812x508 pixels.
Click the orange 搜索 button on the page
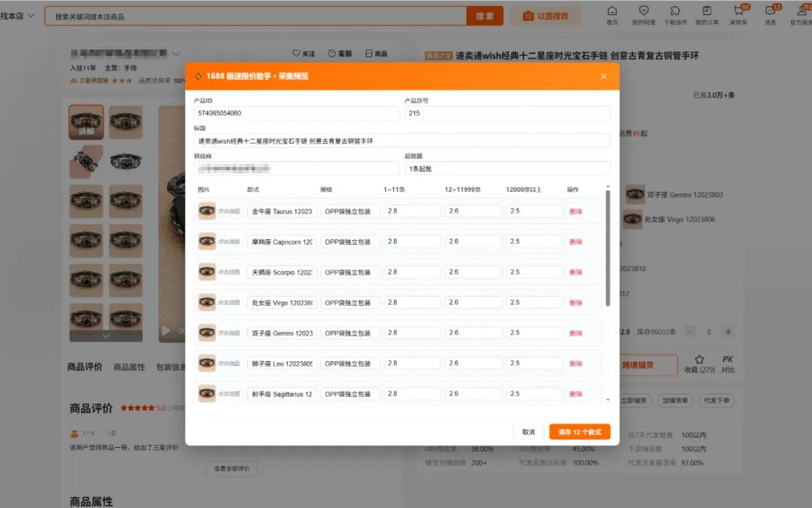pos(485,16)
